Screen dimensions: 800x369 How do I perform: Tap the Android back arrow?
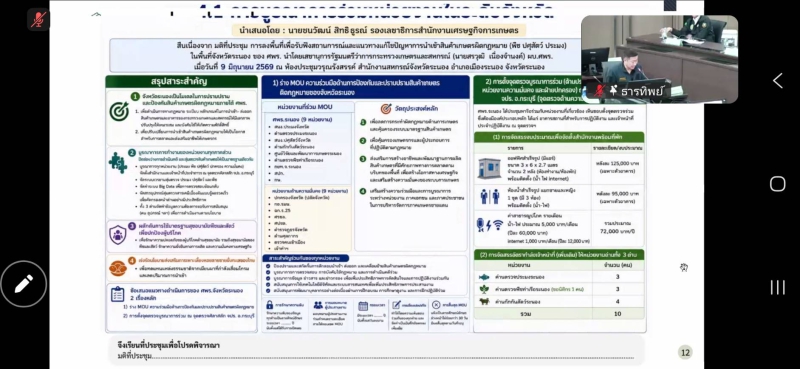[x=778, y=81]
